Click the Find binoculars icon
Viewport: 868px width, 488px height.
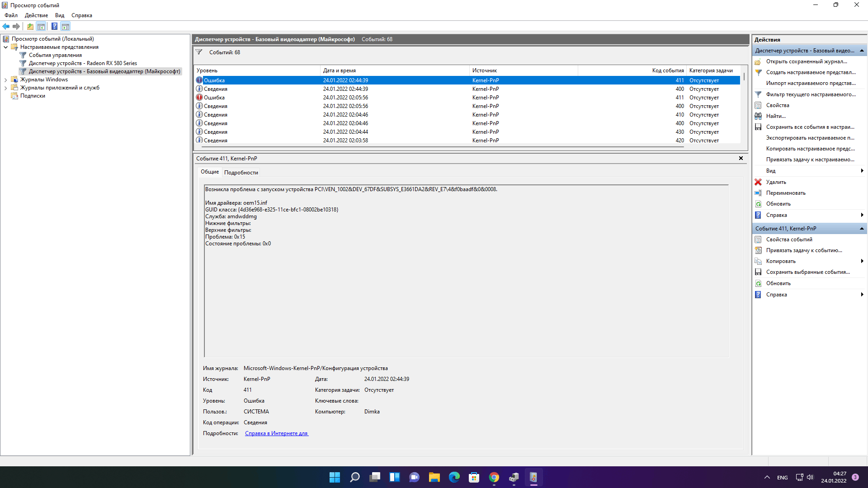click(x=758, y=116)
